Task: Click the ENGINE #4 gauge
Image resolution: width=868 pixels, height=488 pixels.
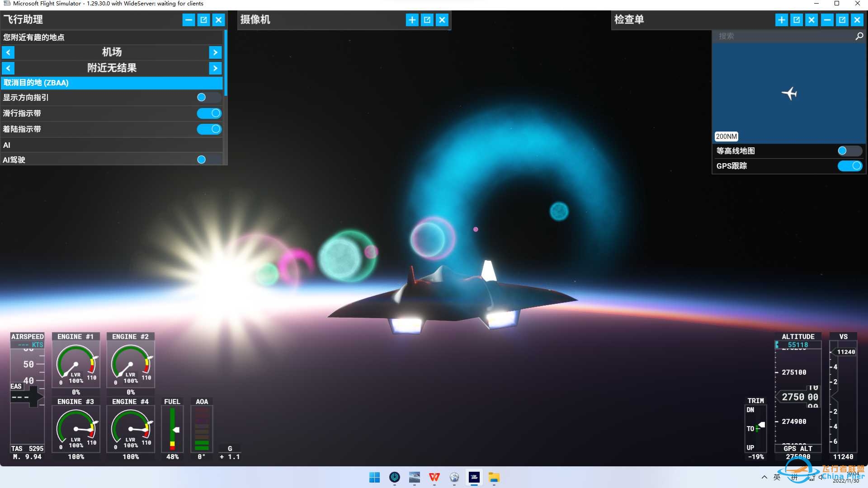Action: point(131,429)
